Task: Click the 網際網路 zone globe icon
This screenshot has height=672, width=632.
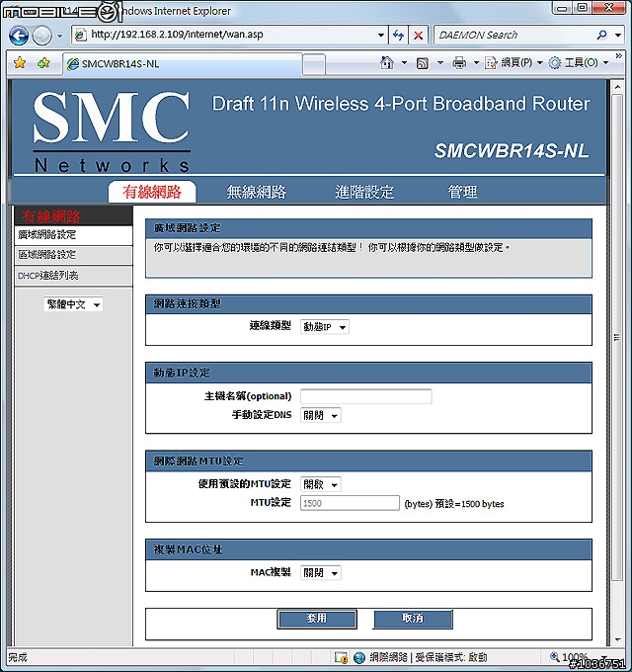Action: pos(359,658)
